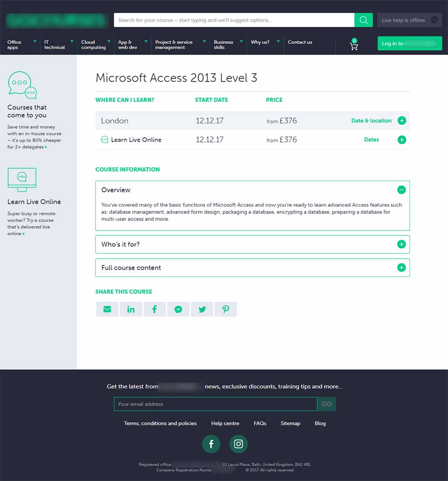Click Learn Live Online sidebar heading
This screenshot has width=448, height=481.
point(34,202)
